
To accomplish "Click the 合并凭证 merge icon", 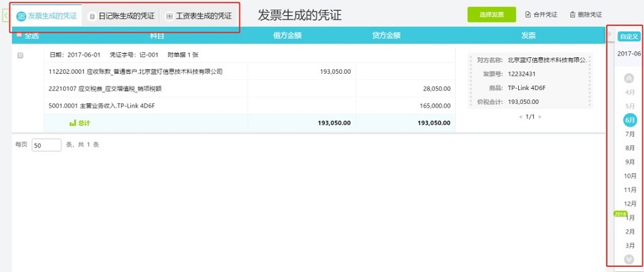I will pyautogui.click(x=528, y=15).
